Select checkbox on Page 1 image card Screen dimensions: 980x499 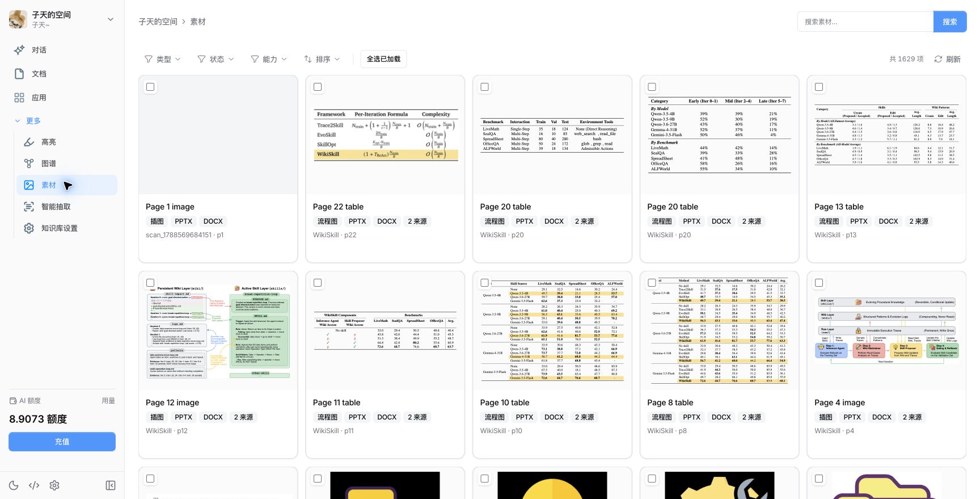pos(150,87)
